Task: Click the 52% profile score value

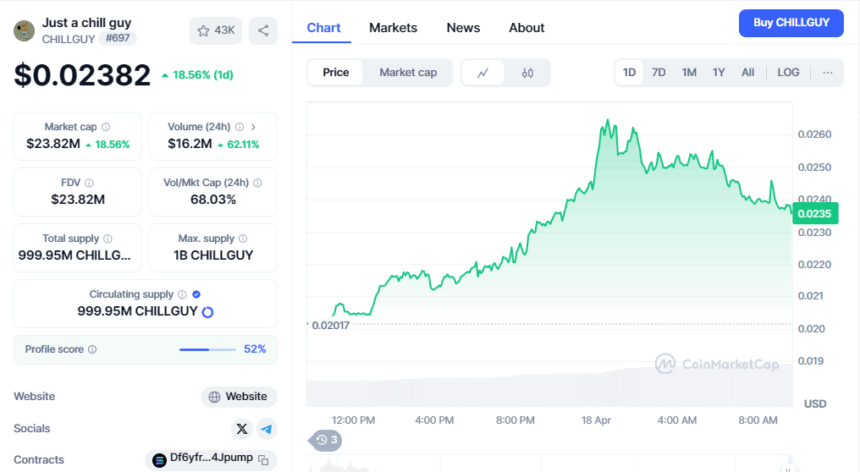Action: click(255, 349)
